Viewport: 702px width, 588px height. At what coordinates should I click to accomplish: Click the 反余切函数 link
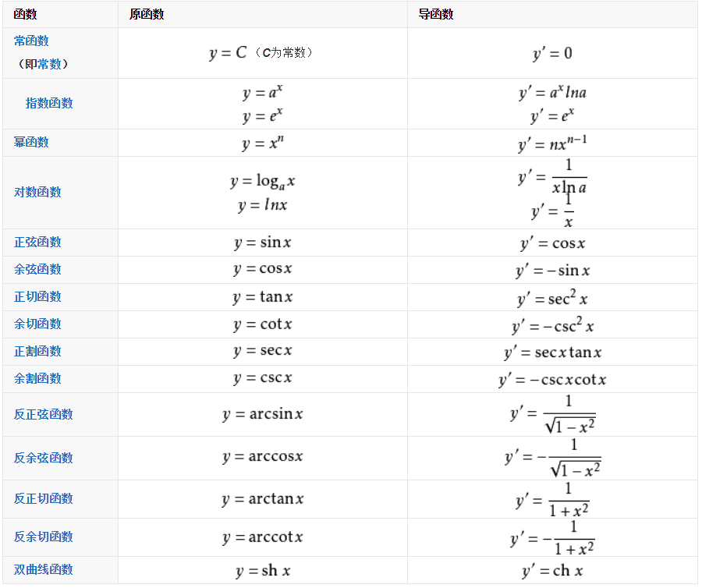click(x=44, y=537)
